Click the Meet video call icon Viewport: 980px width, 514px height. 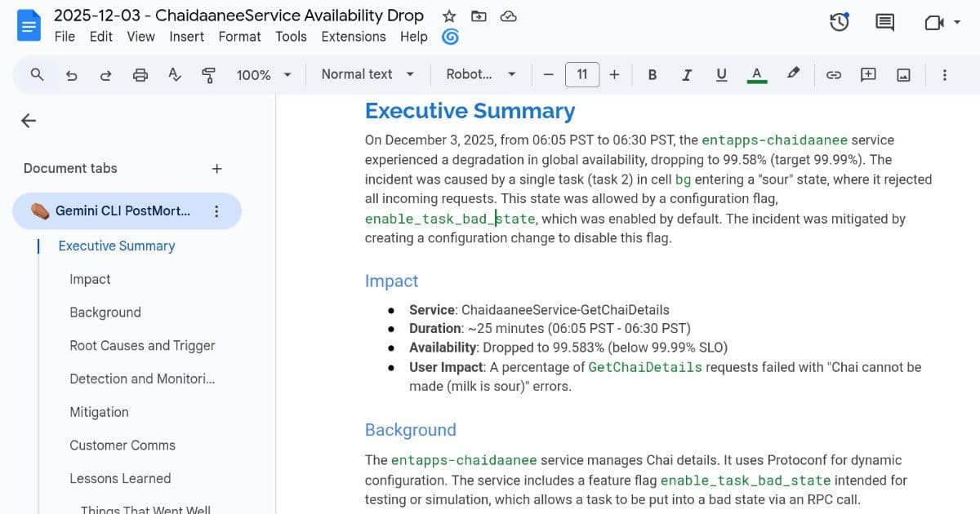pos(932,22)
